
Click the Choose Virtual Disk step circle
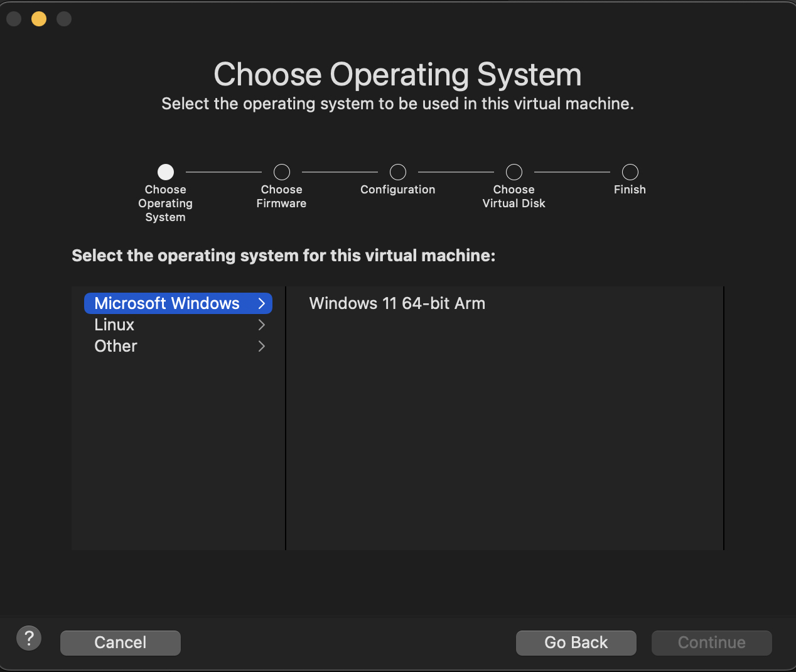(x=514, y=172)
